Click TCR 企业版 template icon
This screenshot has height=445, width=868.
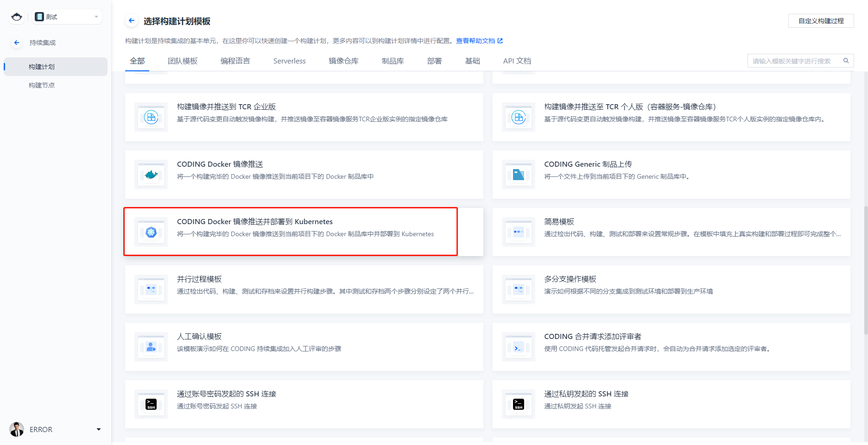point(151,117)
